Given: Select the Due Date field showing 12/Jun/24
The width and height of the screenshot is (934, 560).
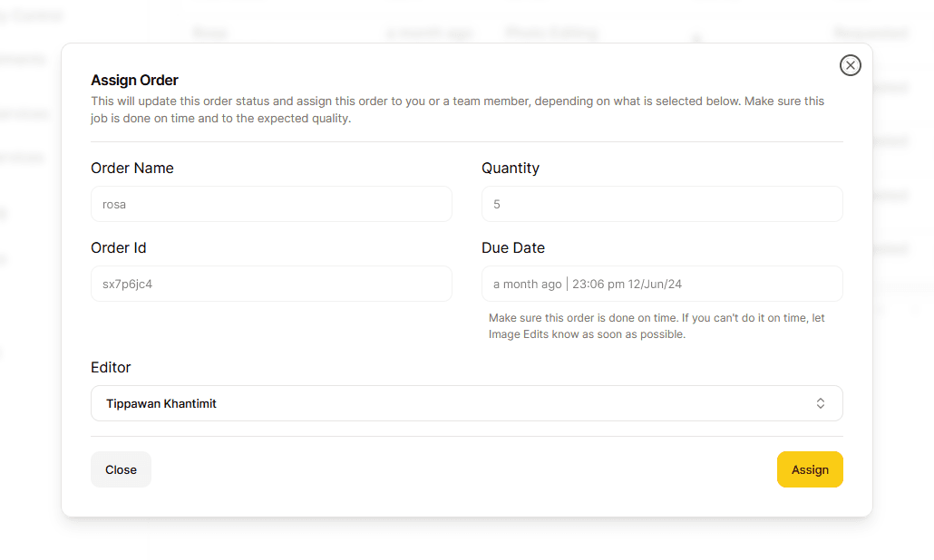Looking at the screenshot, I should pyautogui.click(x=661, y=284).
